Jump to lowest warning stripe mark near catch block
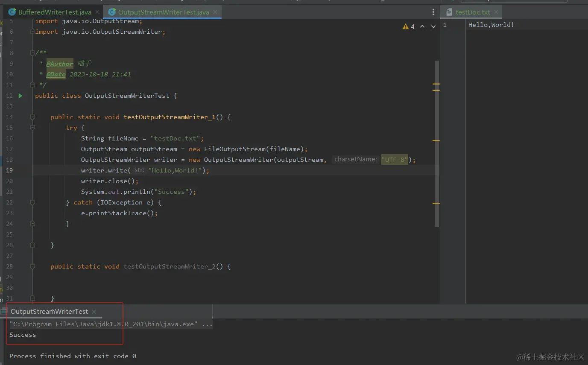Viewport: 588px width, 365px height. pyautogui.click(x=436, y=203)
